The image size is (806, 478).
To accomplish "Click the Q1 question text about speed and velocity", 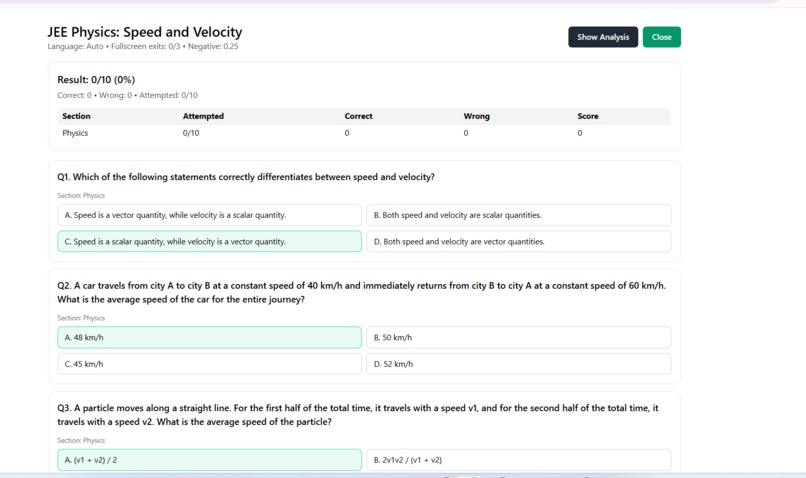I will [246, 177].
